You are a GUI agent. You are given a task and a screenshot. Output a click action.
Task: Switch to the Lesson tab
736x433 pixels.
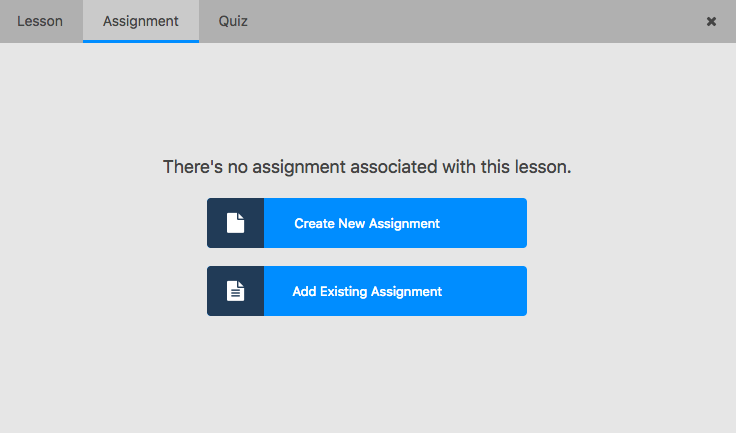coord(40,21)
